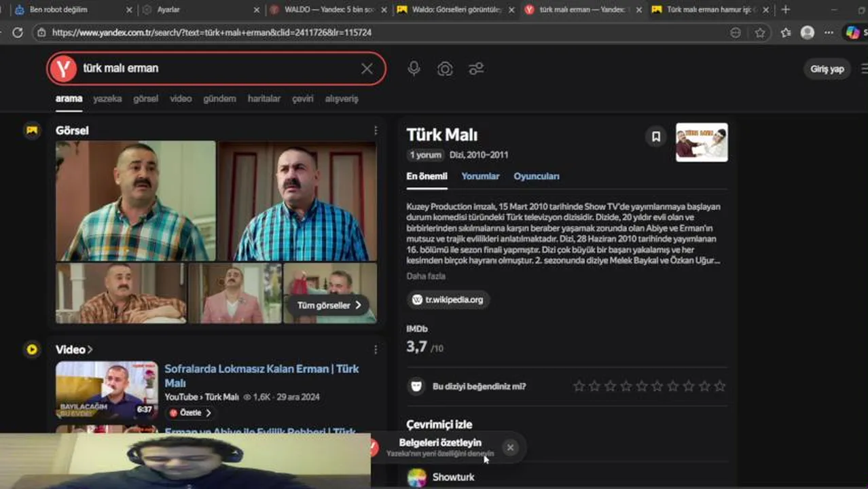
Task: Open browser favorites list icon
Action: (786, 33)
